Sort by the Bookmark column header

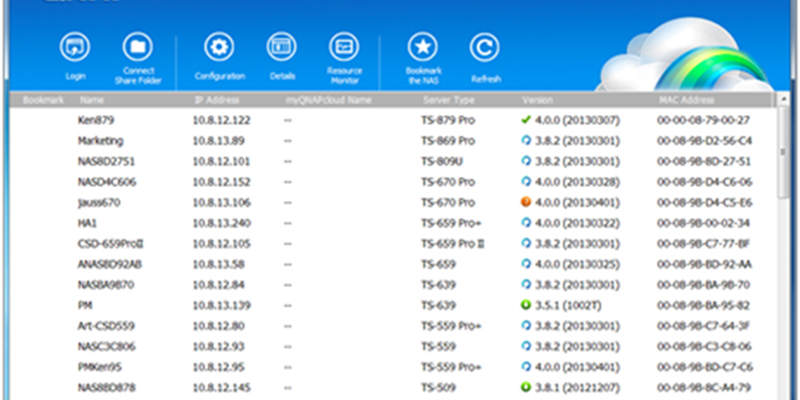pos(43,100)
